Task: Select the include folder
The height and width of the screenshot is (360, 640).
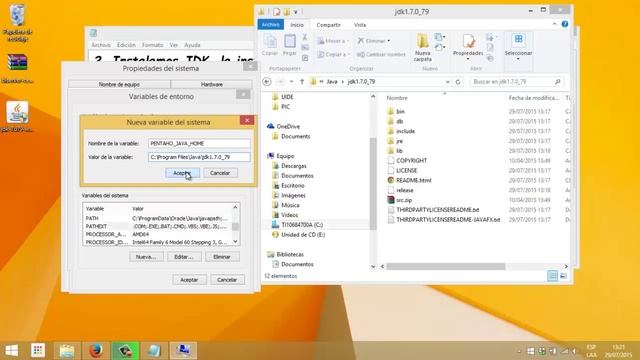Action: coord(405,131)
